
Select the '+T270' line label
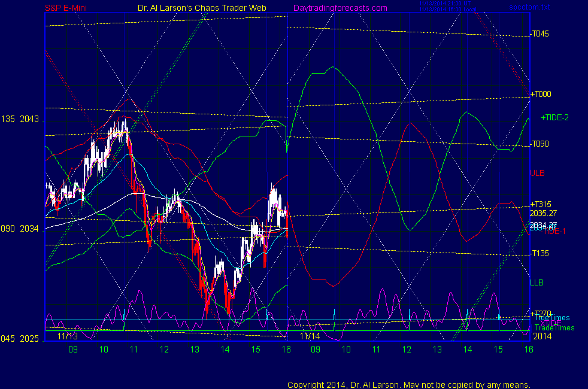540,313
